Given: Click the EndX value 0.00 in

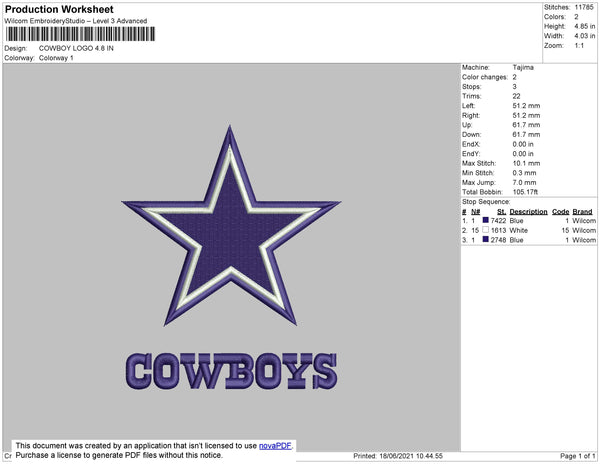Looking at the screenshot, I should tap(523, 144).
